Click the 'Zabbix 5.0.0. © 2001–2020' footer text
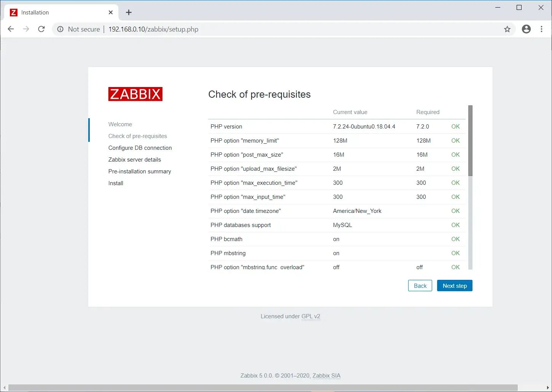The height and width of the screenshot is (392, 552). click(275, 376)
